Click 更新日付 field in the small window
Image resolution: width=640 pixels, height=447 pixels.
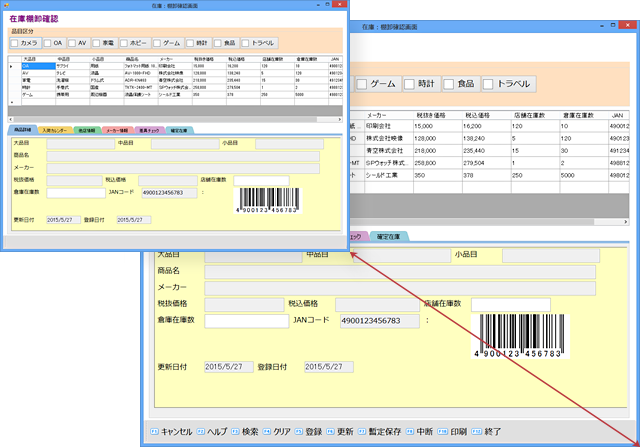(x=63, y=220)
